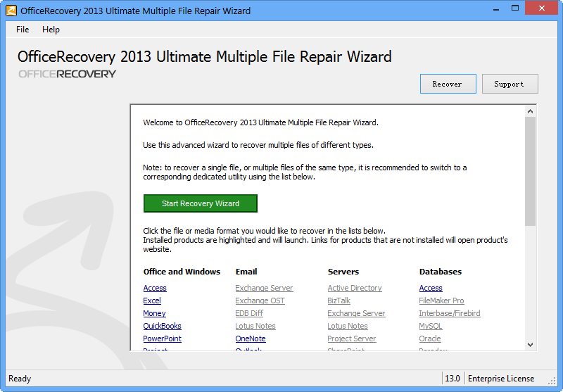The width and height of the screenshot is (563, 392).
Task: Open the Excel recovery link
Action: pos(152,301)
